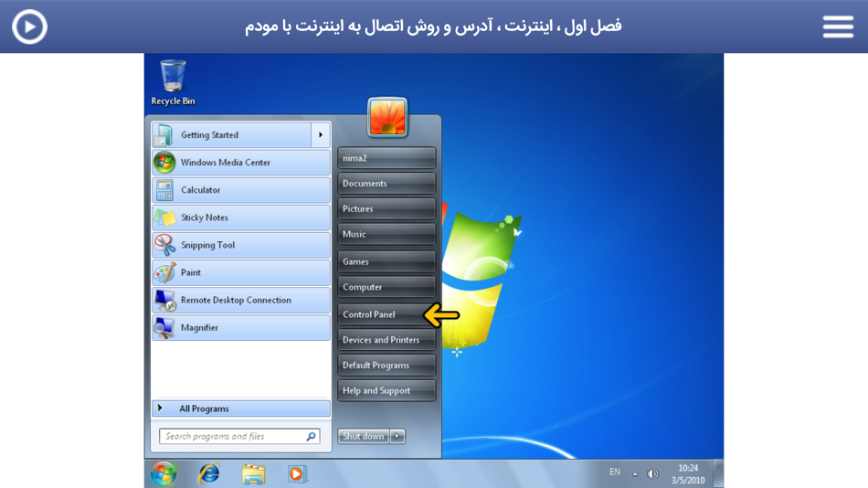
Task: Open Calculator via its icon
Action: click(164, 190)
